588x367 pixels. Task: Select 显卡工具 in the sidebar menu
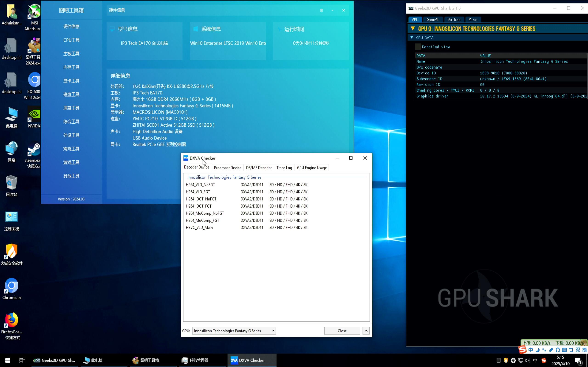[71, 81]
